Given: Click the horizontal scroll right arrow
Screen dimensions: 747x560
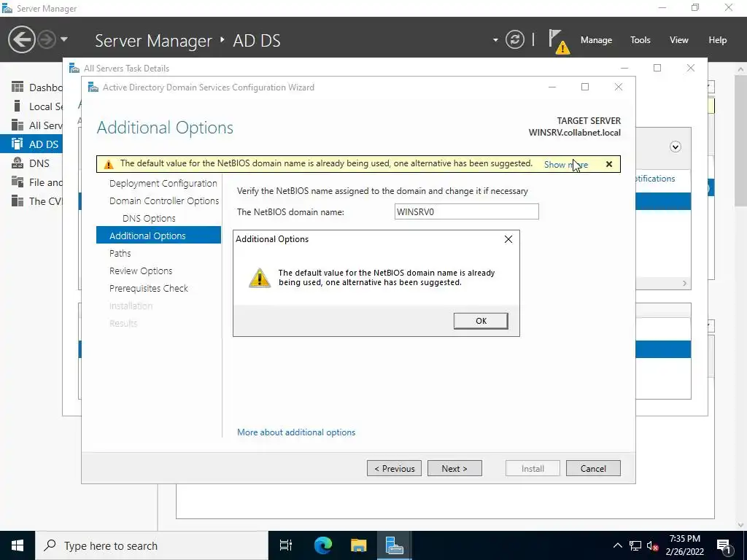Looking at the screenshot, I should click(x=684, y=284).
